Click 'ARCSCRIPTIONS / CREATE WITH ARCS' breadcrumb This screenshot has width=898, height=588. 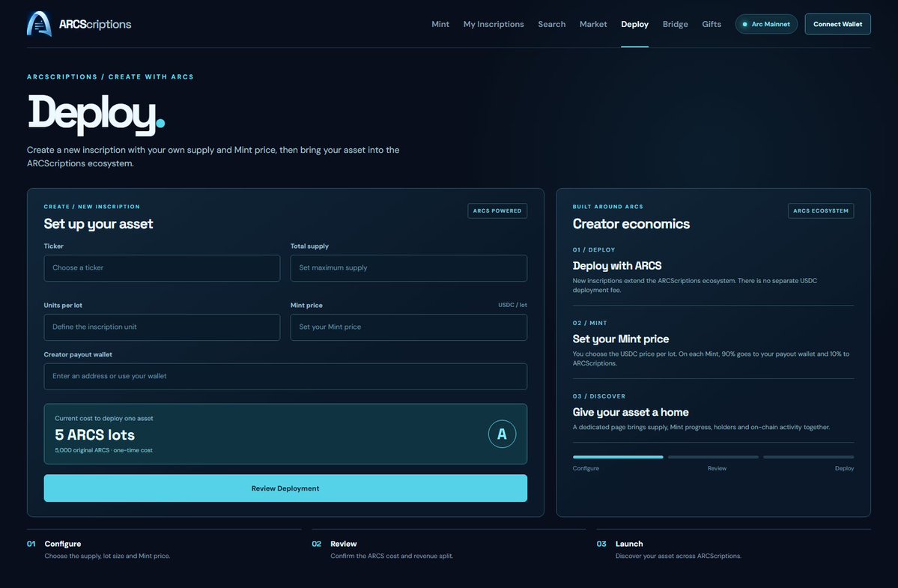(x=110, y=76)
